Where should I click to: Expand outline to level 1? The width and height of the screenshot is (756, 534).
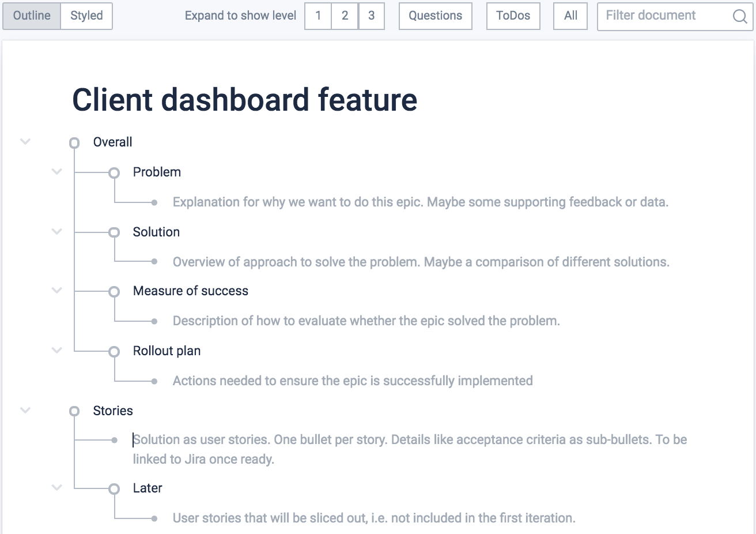[318, 16]
